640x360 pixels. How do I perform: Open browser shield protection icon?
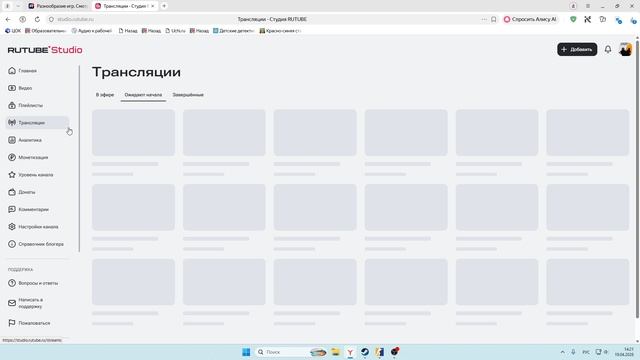click(573, 19)
